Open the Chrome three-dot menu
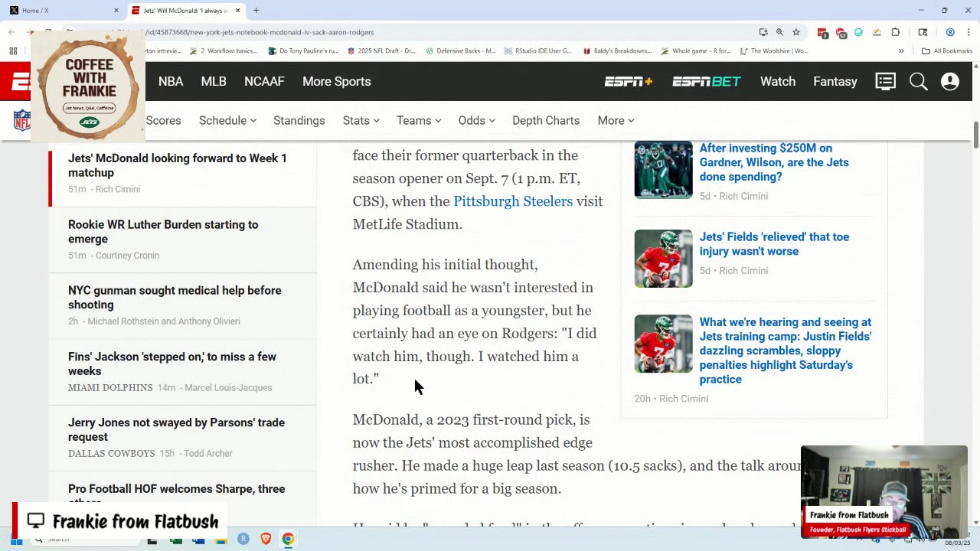 coord(967,32)
